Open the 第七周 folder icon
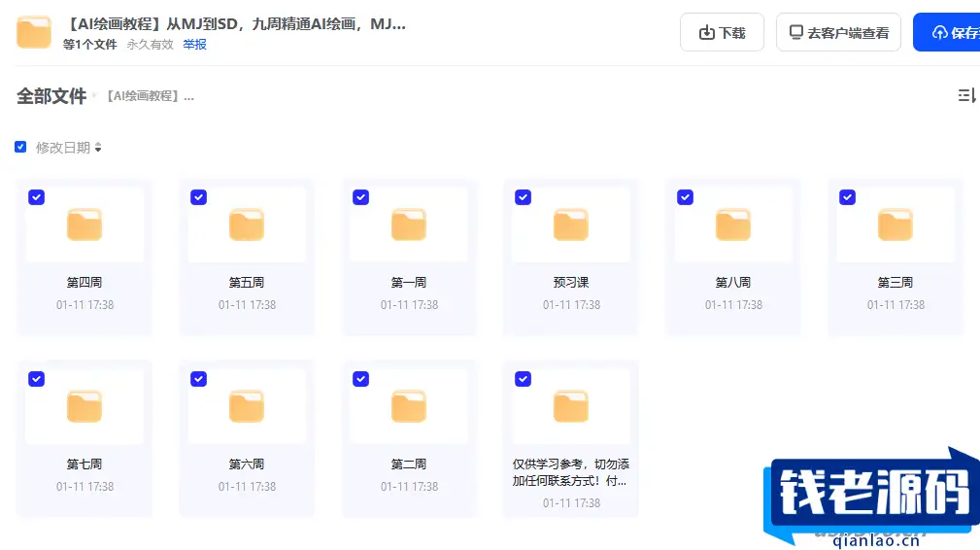The height and width of the screenshot is (550, 980). tap(84, 406)
